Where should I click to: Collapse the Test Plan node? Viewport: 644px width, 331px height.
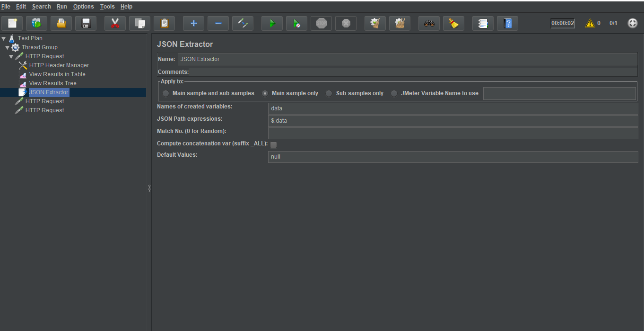point(4,38)
